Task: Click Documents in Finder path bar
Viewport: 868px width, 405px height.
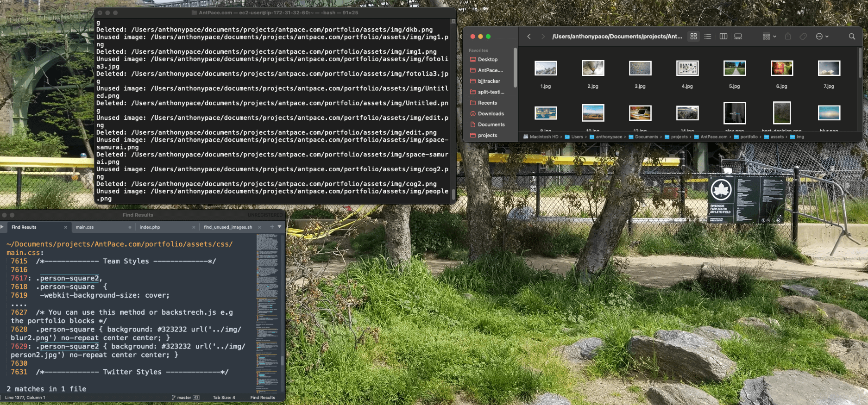Action: pos(643,137)
